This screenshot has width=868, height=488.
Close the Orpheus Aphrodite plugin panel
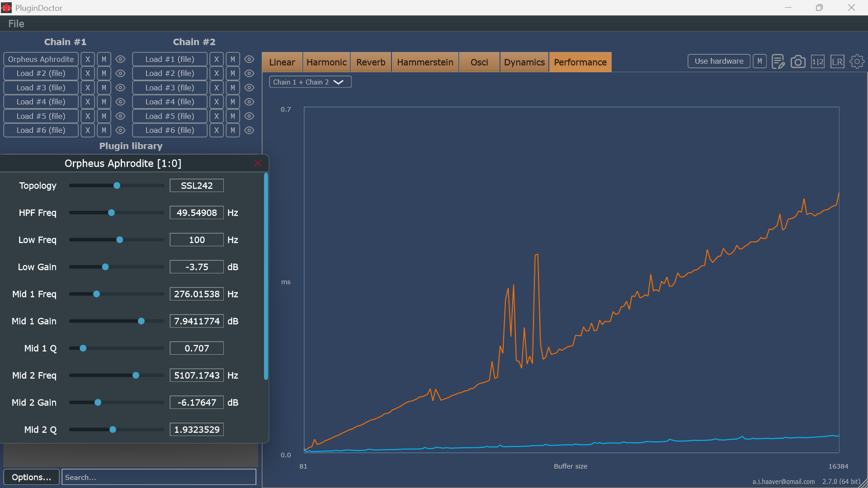click(x=258, y=163)
